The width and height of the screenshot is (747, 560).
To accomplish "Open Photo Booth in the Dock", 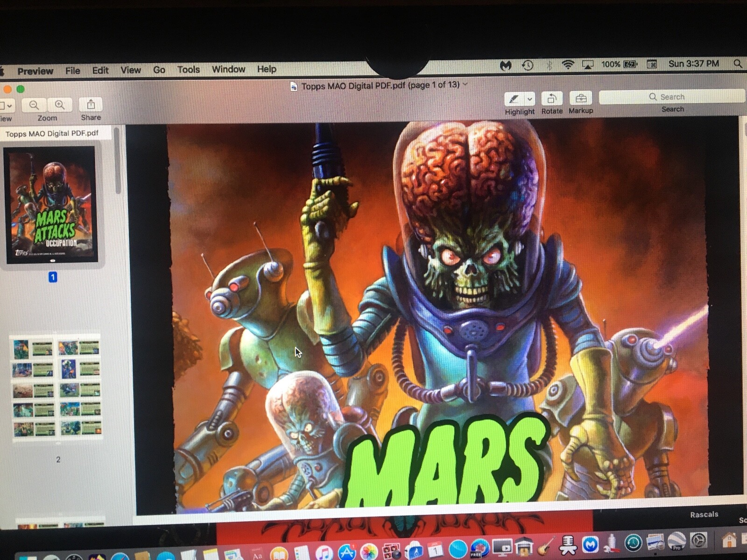I will (391, 552).
